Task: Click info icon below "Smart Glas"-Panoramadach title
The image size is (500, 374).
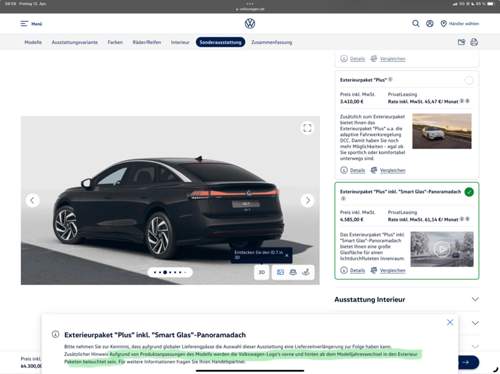Action: click(343, 199)
